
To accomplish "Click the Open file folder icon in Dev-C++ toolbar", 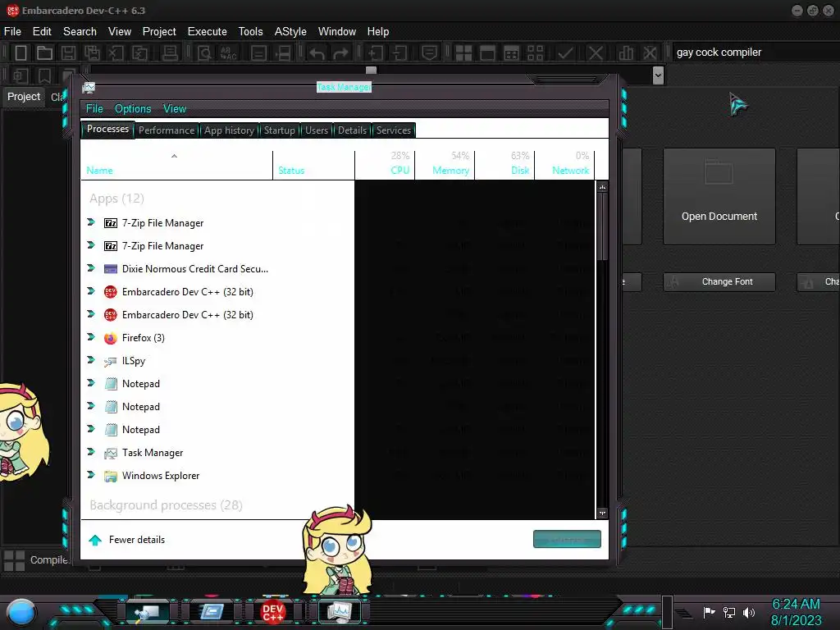I will (x=44, y=52).
